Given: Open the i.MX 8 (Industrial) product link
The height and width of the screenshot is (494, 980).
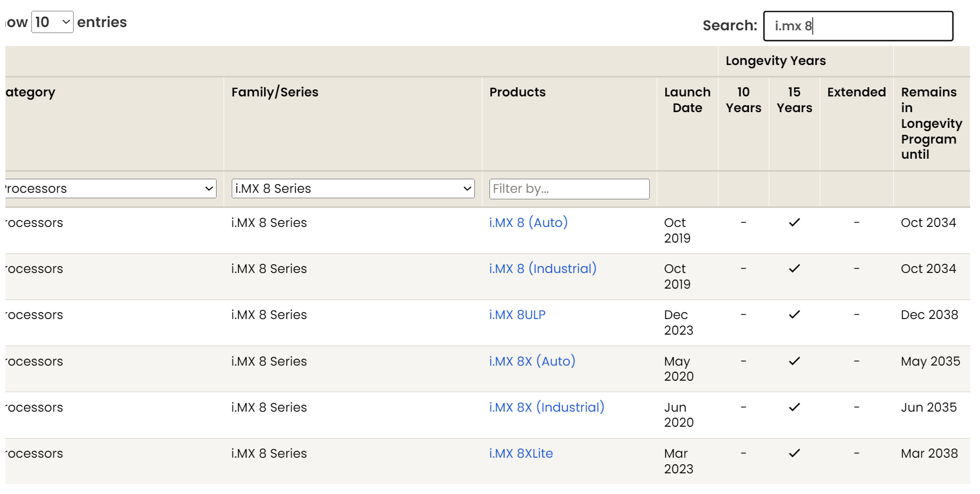Looking at the screenshot, I should (542, 269).
